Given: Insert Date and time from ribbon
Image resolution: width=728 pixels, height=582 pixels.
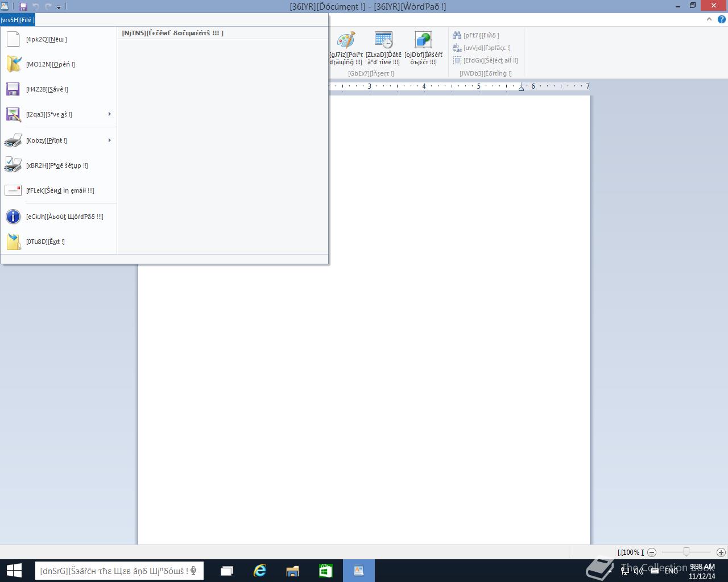Looking at the screenshot, I should tap(383, 48).
